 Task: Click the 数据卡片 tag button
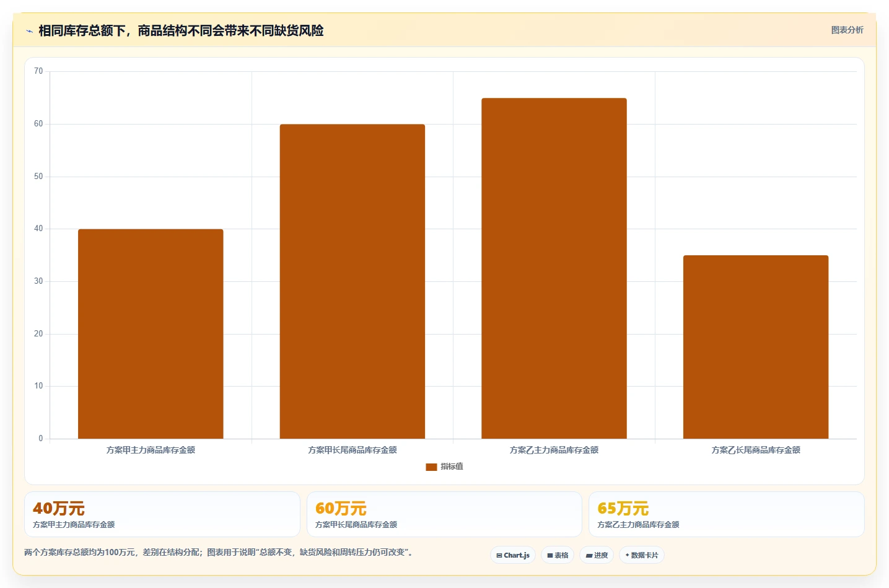click(x=642, y=555)
